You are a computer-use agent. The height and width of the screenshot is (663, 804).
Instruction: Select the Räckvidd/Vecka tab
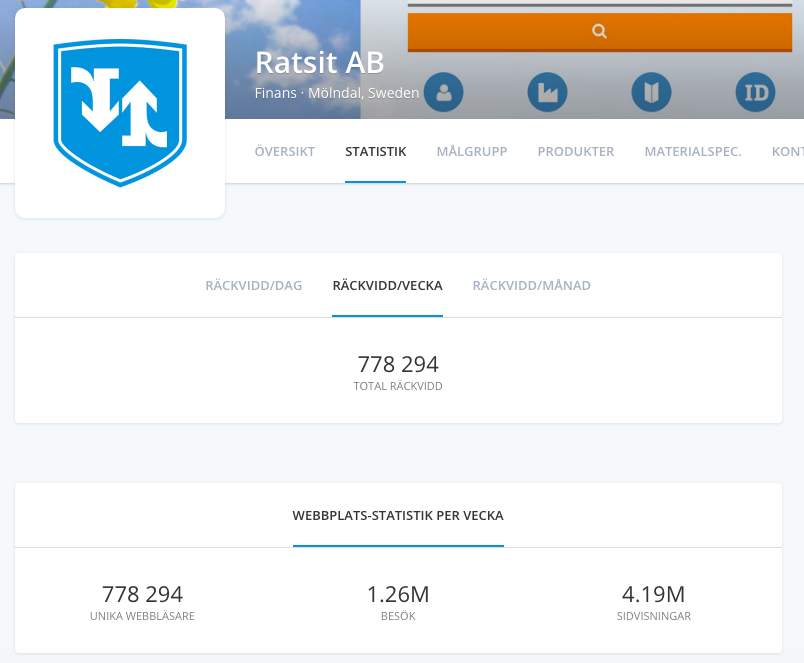click(x=387, y=286)
